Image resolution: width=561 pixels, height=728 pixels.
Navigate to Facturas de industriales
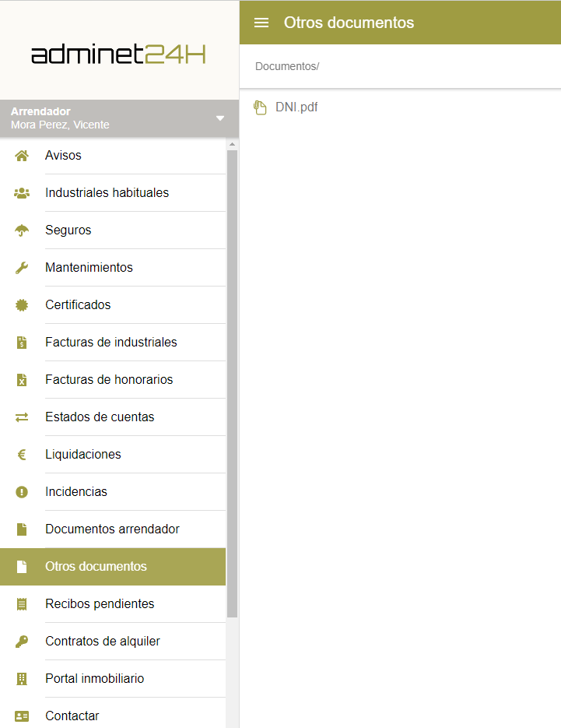113,342
